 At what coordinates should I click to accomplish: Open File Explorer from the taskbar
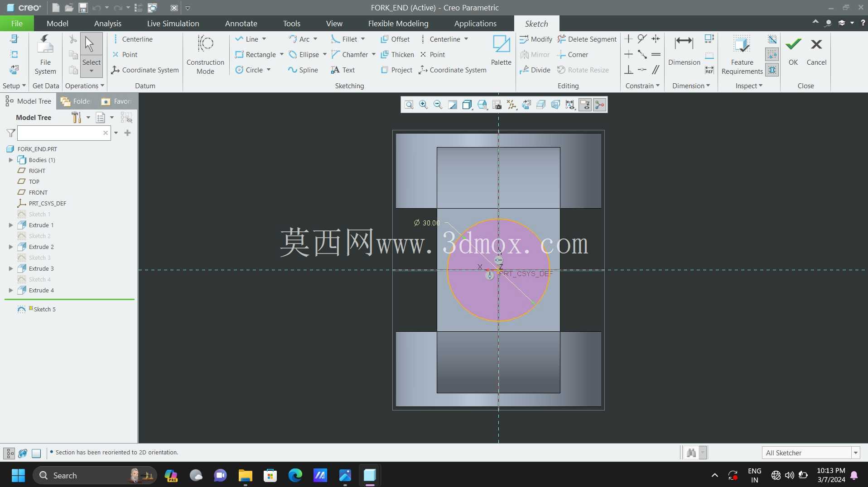245,475
